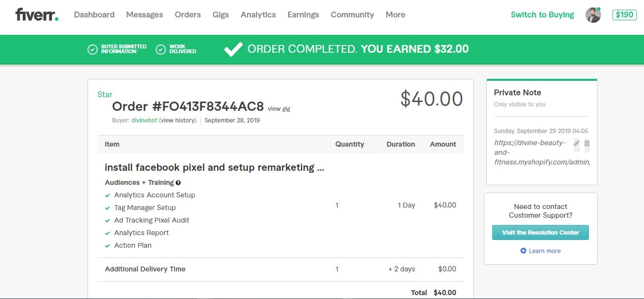Click the Work Delivered check icon
The height and width of the screenshot is (299, 644).
pyautogui.click(x=161, y=49)
